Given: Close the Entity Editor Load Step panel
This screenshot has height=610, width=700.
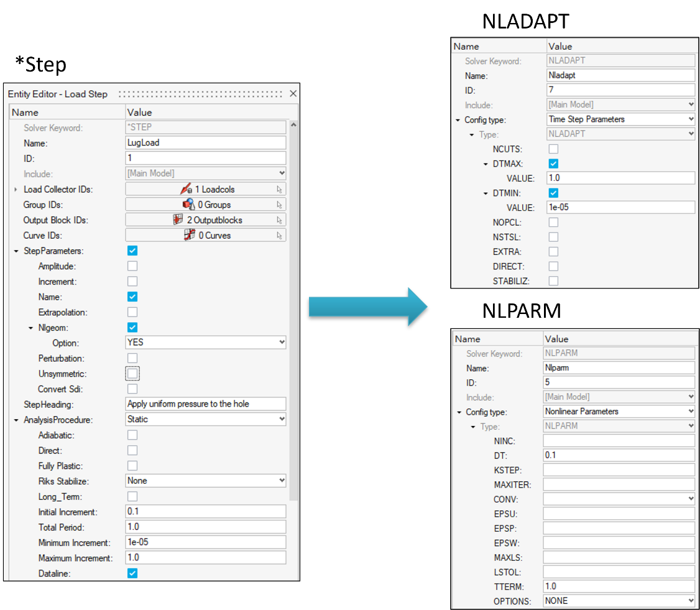Looking at the screenshot, I should 293,94.
